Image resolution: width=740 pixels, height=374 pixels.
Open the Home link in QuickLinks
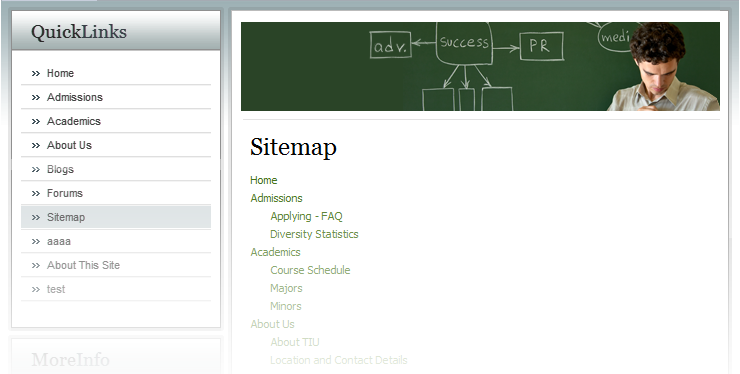(x=116, y=73)
